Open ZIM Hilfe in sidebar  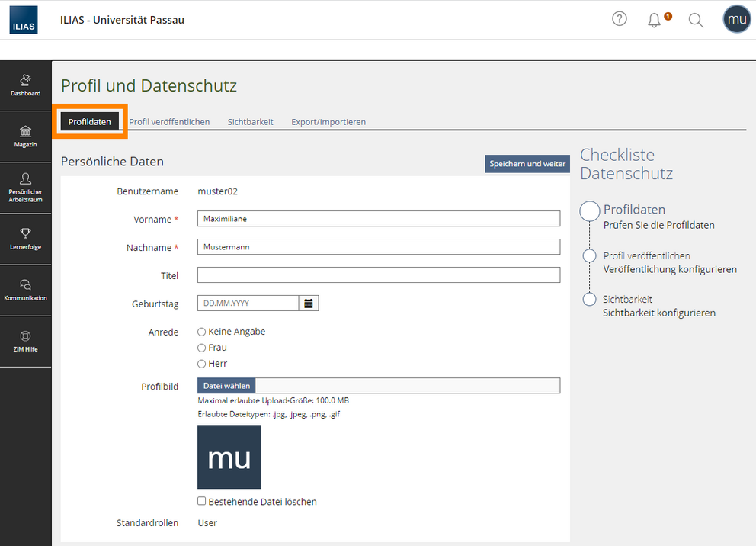(26, 342)
